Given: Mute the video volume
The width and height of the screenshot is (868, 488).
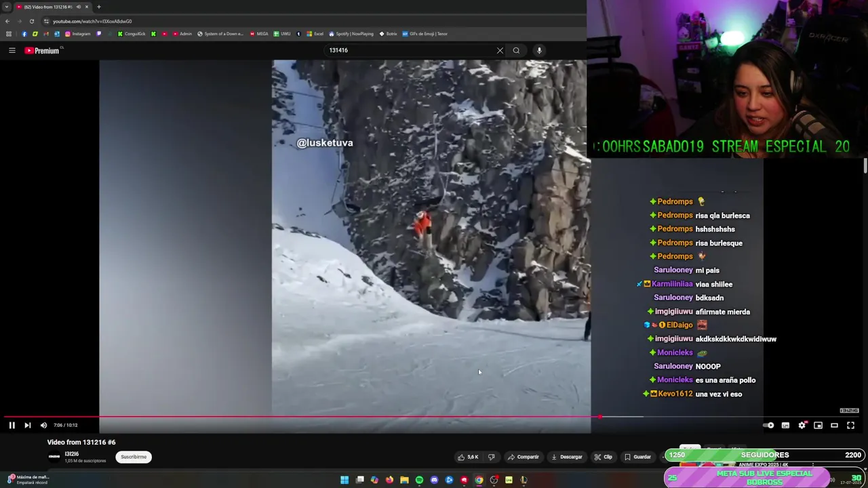Looking at the screenshot, I should click(43, 425).
